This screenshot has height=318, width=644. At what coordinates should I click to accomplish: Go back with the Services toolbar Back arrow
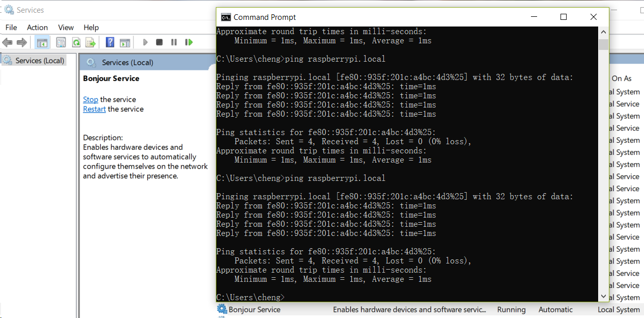pos(7,42)
